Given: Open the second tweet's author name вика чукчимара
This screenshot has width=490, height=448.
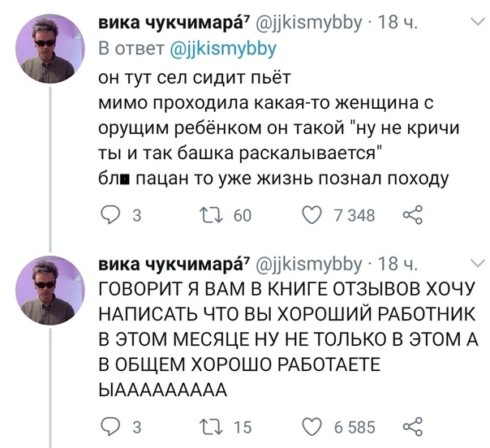Looking at the screenshot, I should tap(160, 264).
